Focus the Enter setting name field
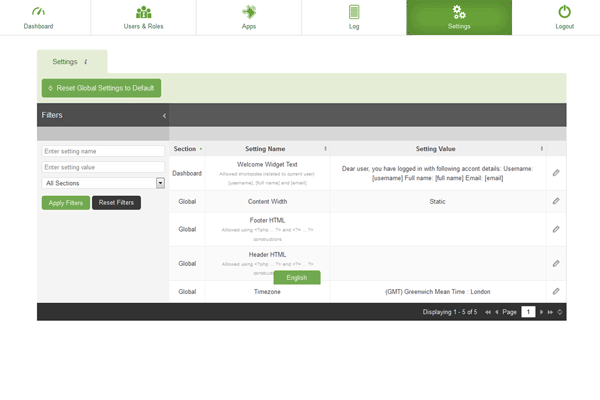 click(x=103, y=151)
